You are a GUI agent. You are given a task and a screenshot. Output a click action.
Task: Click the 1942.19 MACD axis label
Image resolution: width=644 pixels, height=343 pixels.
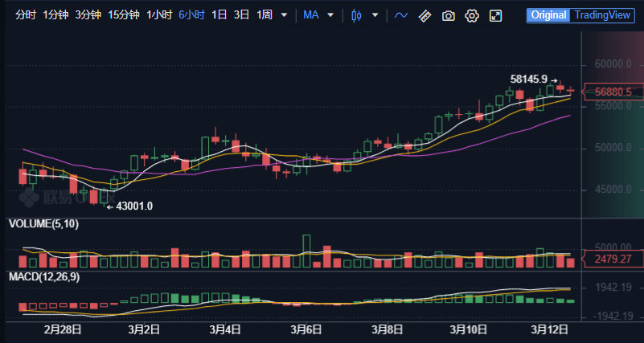point(613,288)
